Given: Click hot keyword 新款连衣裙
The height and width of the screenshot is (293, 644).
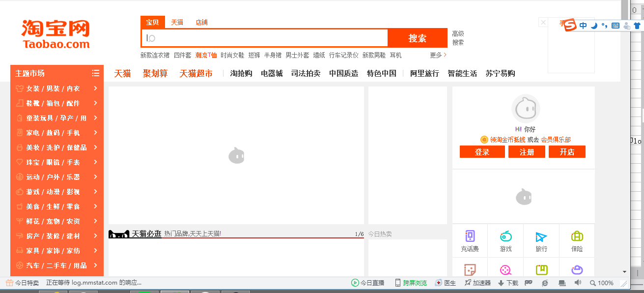Looking at the screenshot, I should click(155, 55).
